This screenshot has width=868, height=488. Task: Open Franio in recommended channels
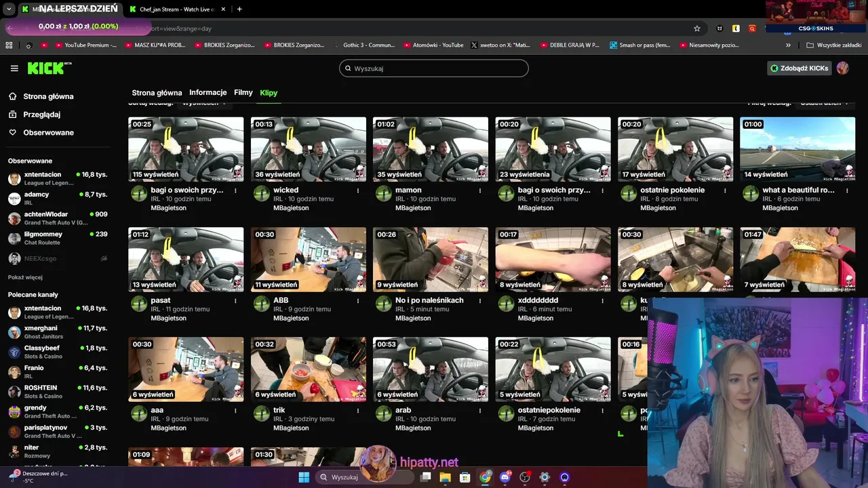point(58,372)
